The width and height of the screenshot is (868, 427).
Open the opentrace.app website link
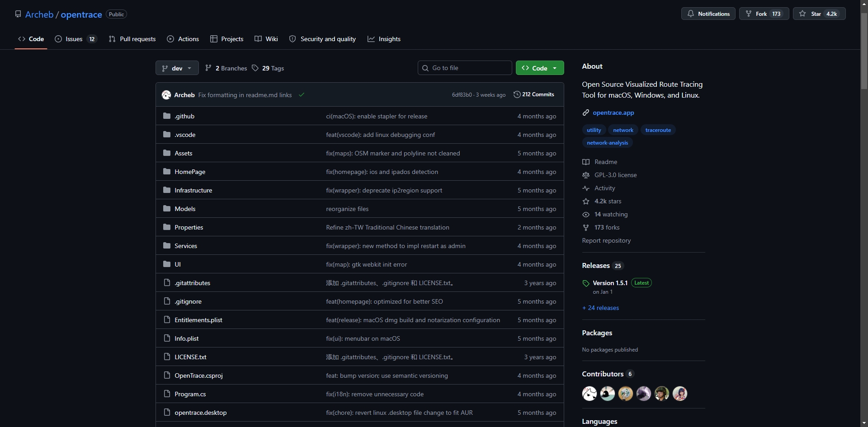(x=613, y=113)
